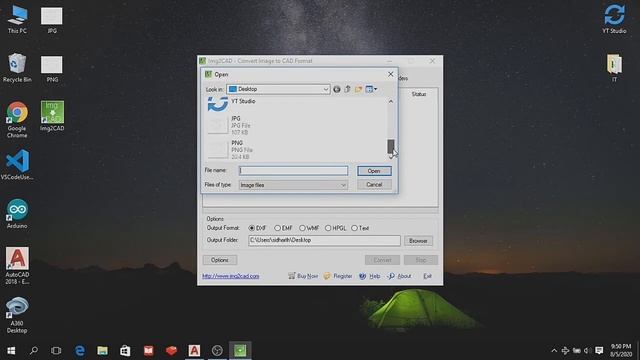640x360 pixels.
Task: Click the File name input field
Action: point(293,171)
